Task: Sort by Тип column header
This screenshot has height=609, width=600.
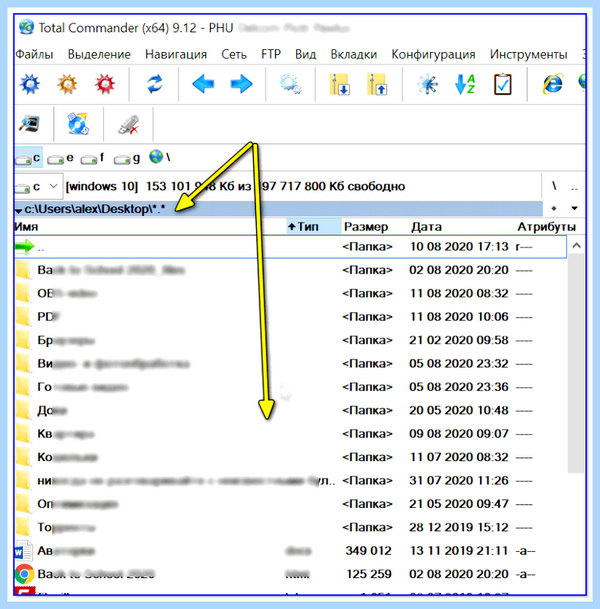Action: 314,227
